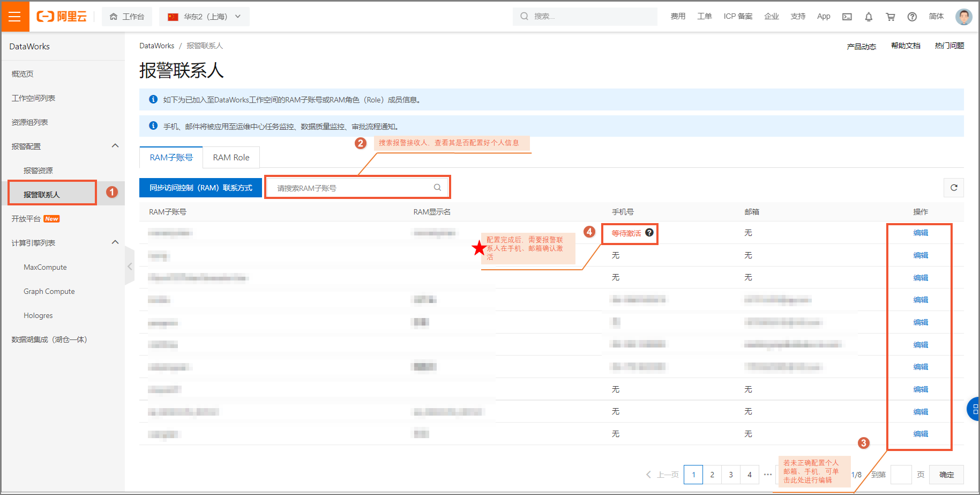This screenshot has height=495, width=980.
Task: Click the page jump input field
Action: pyautogui.click(x=901, y=475)
